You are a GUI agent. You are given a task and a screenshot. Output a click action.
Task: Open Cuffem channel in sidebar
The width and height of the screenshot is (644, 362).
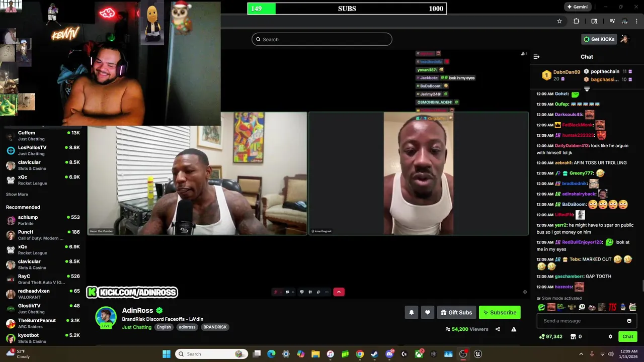click(x=43, y=136)
